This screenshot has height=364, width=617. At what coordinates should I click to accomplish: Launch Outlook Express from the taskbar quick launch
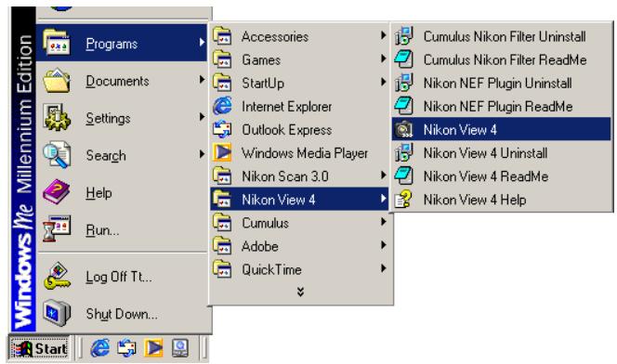pos(126,348)
